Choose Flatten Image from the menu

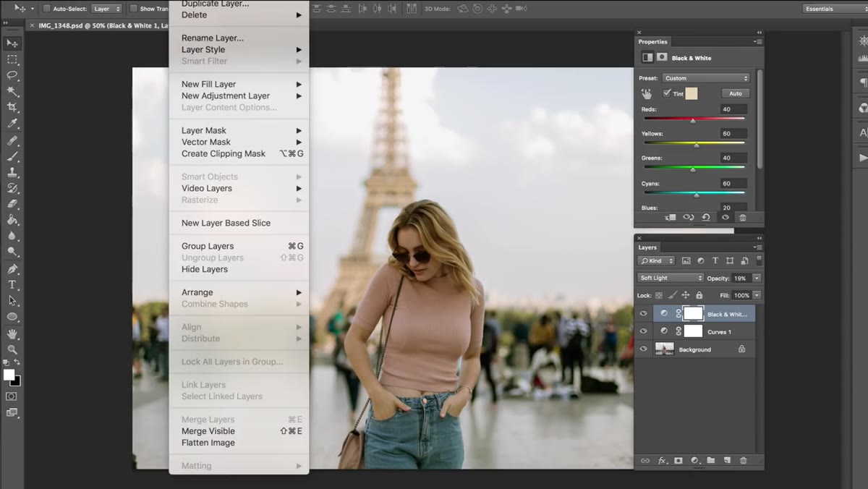tap(208, 443)
